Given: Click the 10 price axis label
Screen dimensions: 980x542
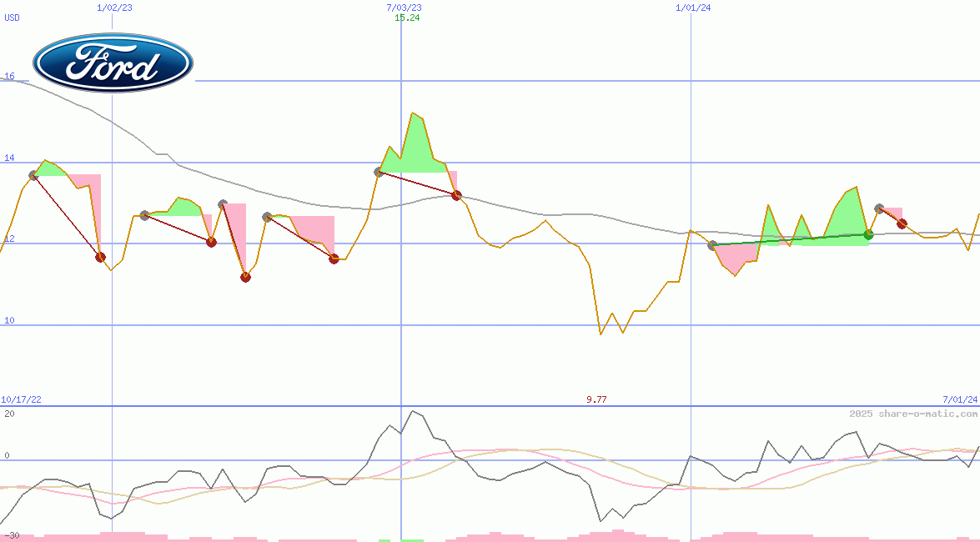Looking at the screenshot, I should pos(9,321).
